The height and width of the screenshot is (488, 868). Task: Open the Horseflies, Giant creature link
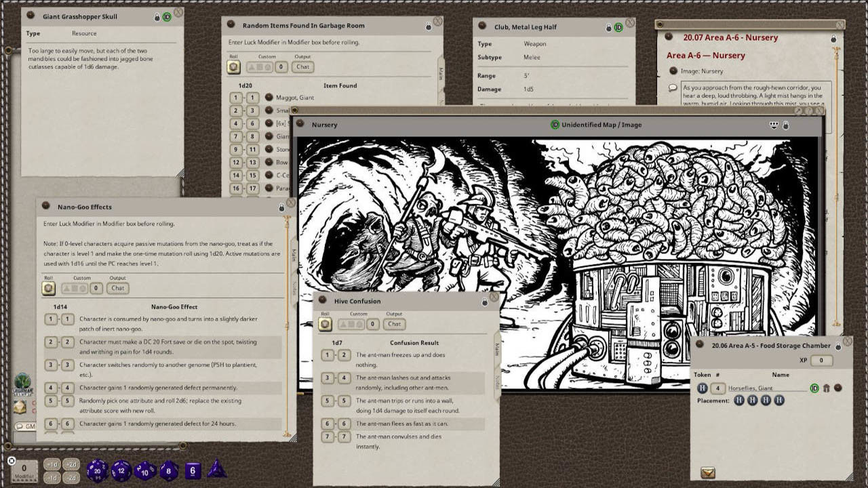click(x=749, y=388)
